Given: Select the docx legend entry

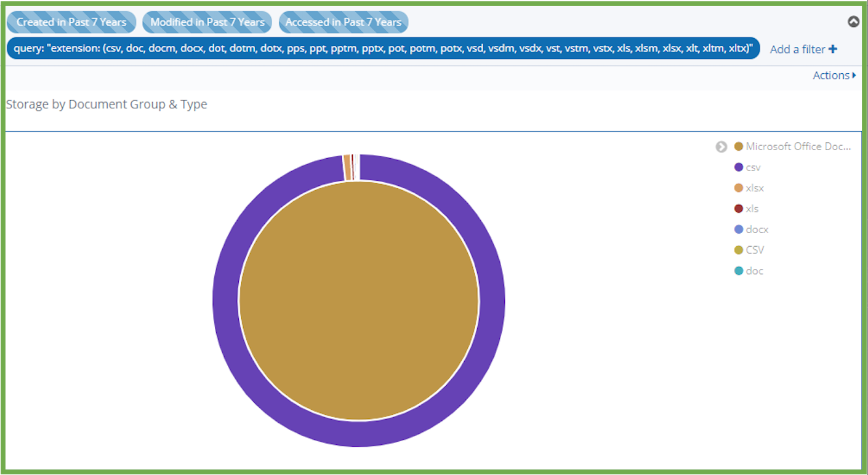Looking at the screenshot, I should pyautogui.click(x=757, y=230).
